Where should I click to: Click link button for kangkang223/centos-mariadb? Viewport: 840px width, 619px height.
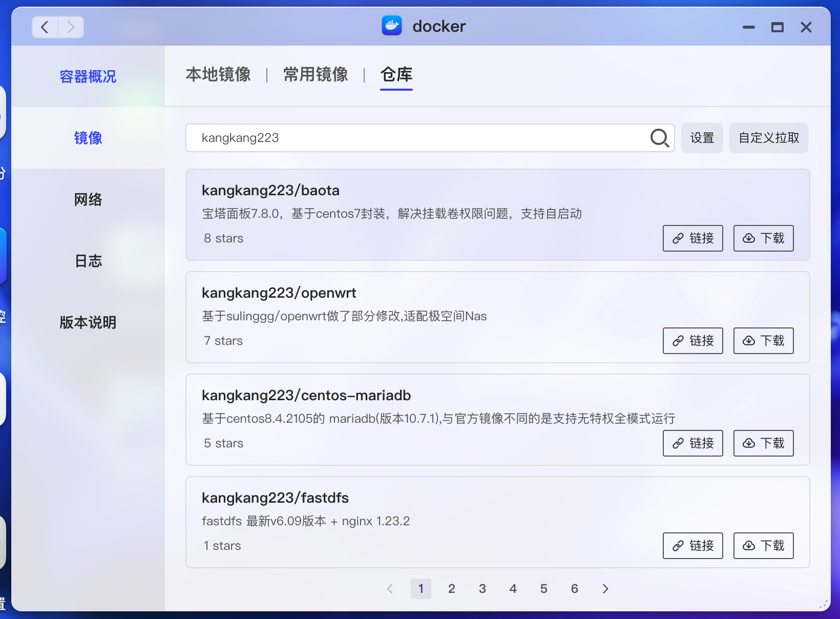(693, 443)
